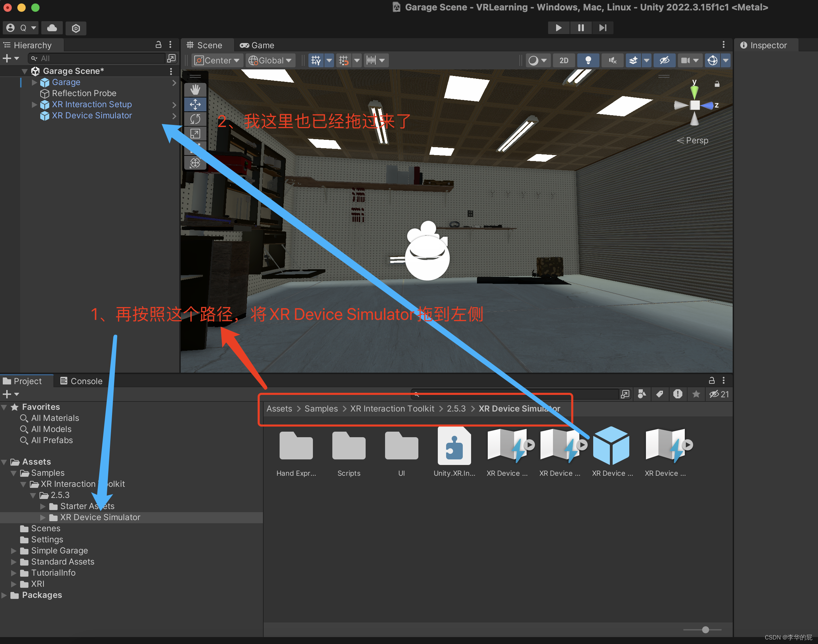This screenshot has height=644, width=818.
Task: Open the Center pivot dropdown
Action: 217,60
